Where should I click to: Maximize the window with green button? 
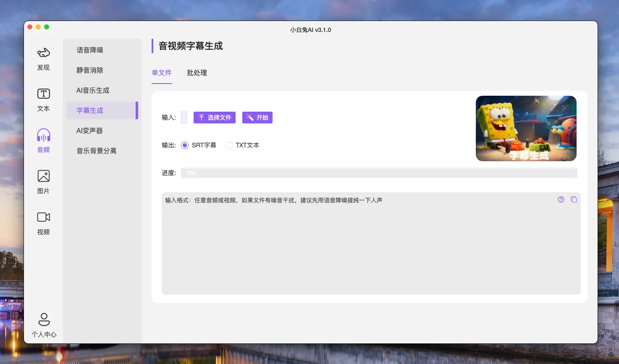click(x=47, y=27)
